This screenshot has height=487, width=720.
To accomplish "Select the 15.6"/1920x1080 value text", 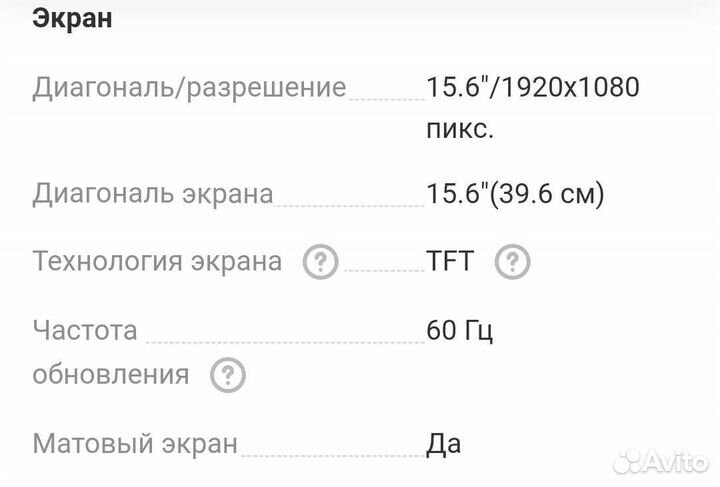I will point(533,87).
